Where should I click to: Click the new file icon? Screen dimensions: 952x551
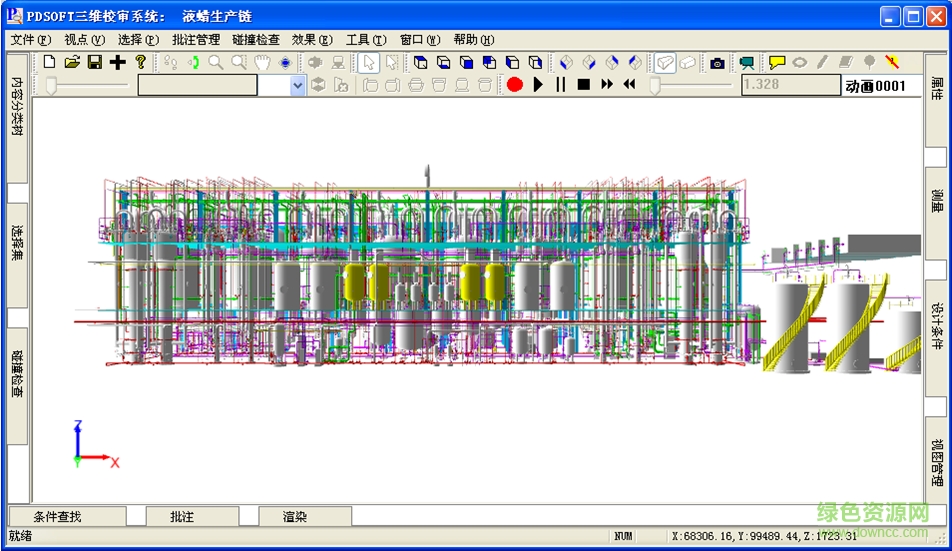(50, 62)
